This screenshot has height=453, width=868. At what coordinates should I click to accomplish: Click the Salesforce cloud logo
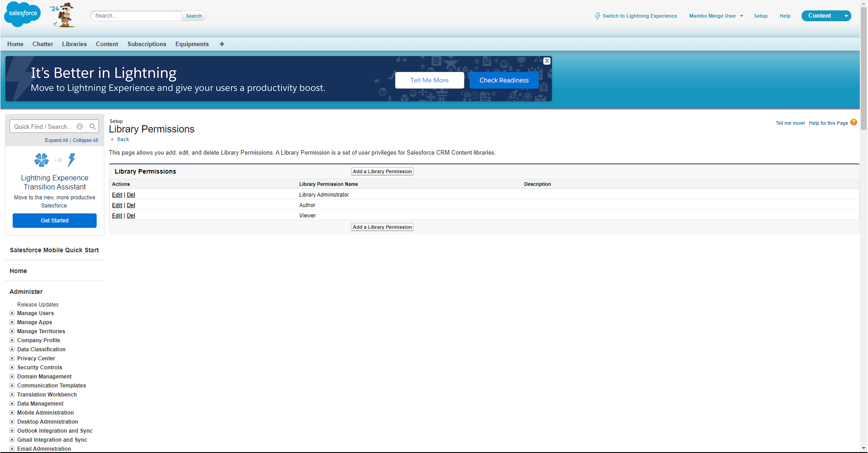pos(22,14)
